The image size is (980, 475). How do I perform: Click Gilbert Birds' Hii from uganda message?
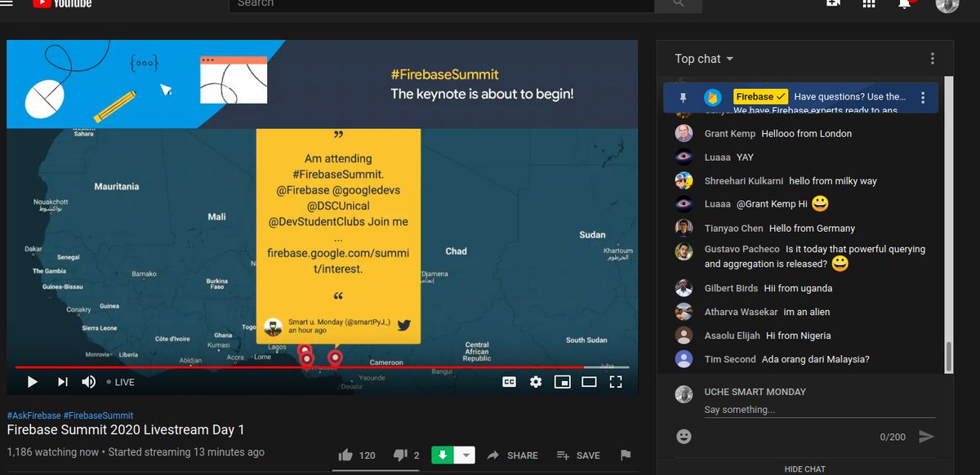798,288
